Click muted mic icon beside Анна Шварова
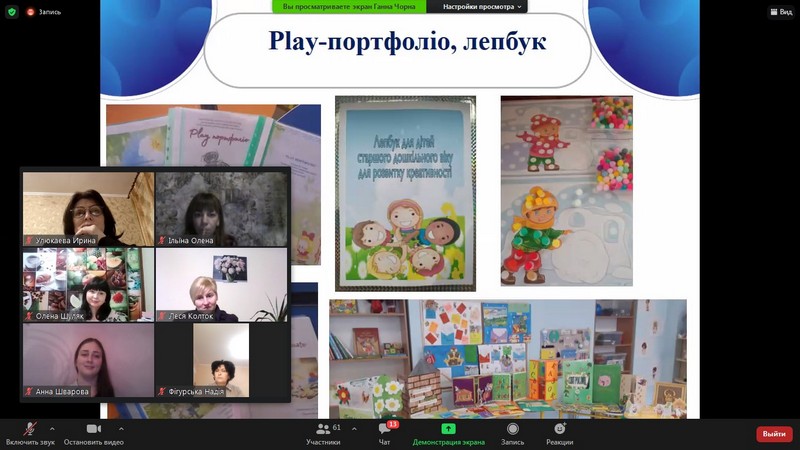The height and width of the screenshot is (450, 800). pos(30,391)
